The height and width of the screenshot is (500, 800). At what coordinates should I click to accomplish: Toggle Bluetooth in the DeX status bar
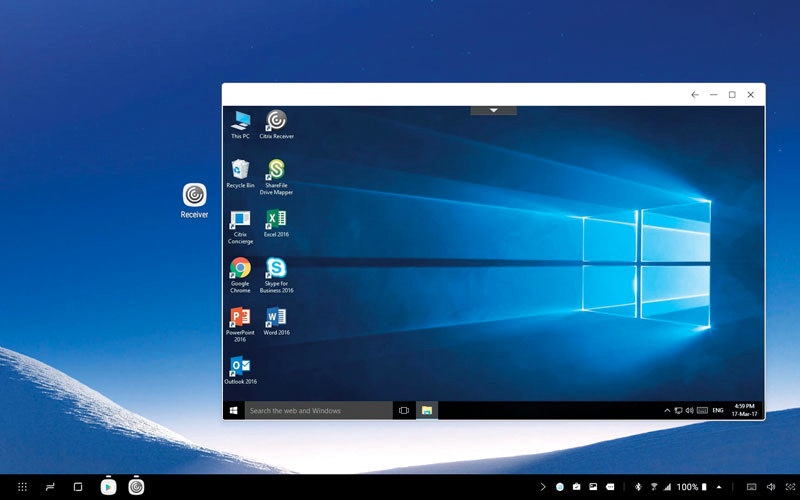coord(638,487)
